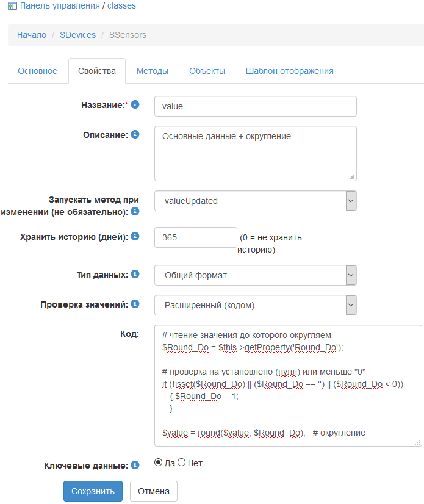This screenshot has height=504, width=424.
Task: Click the info icon beside Описание
Action: tap(135, 134)
